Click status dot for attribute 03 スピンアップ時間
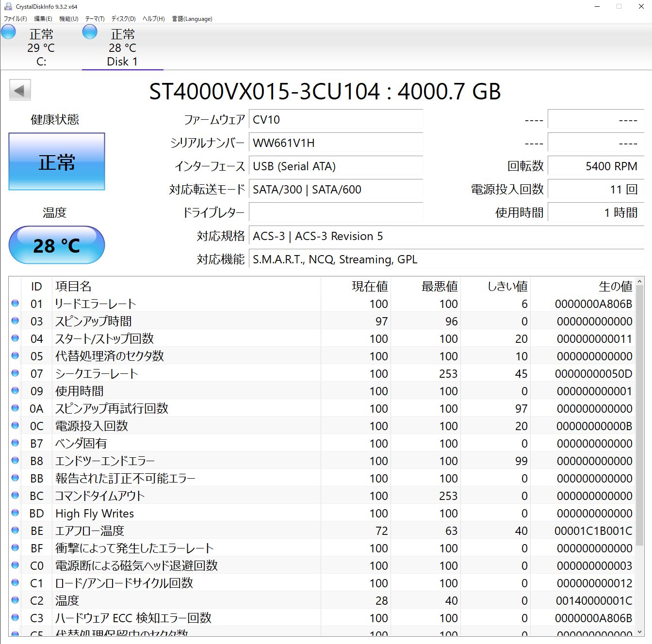 point(15,321)
